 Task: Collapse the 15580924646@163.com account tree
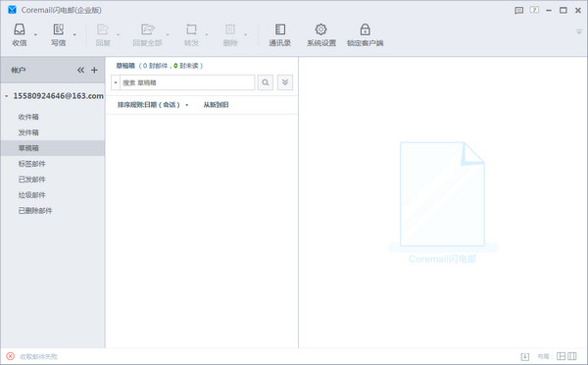pyautogui.click(x=7, y=96)
